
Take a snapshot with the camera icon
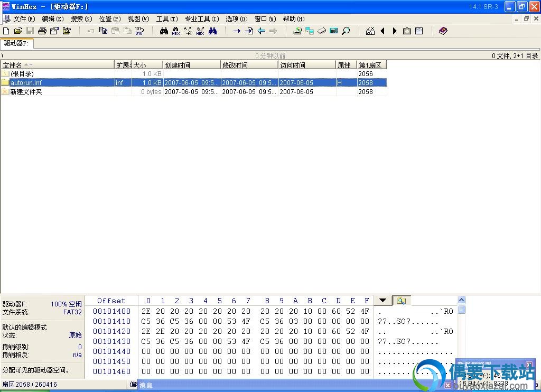(x=407, y=31)
